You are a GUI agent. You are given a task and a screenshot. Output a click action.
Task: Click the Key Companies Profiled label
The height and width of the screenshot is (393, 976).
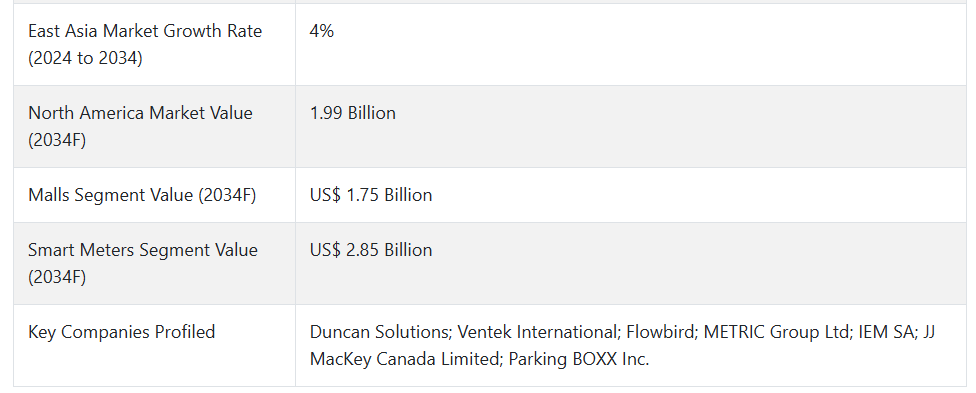point(121,332)
